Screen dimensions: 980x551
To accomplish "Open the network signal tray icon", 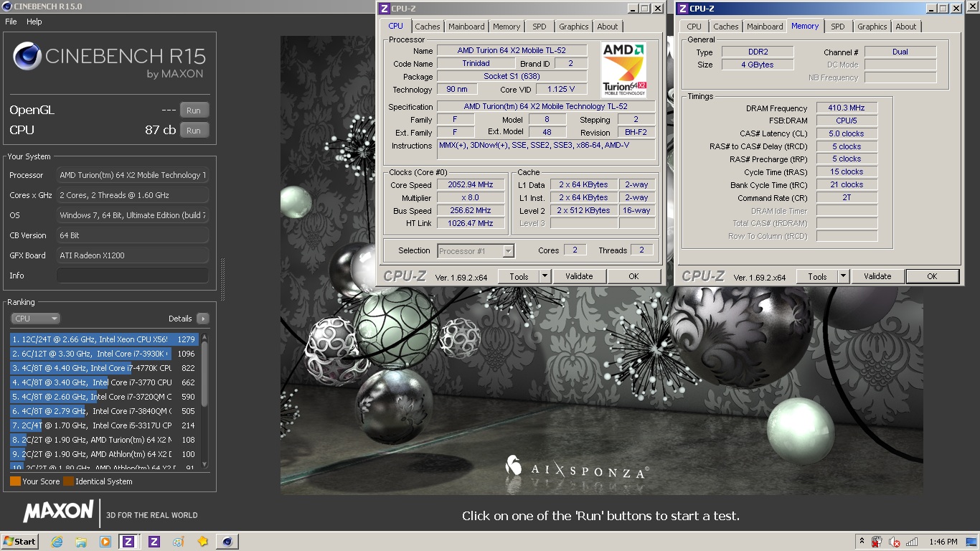I will coord(912,542).
